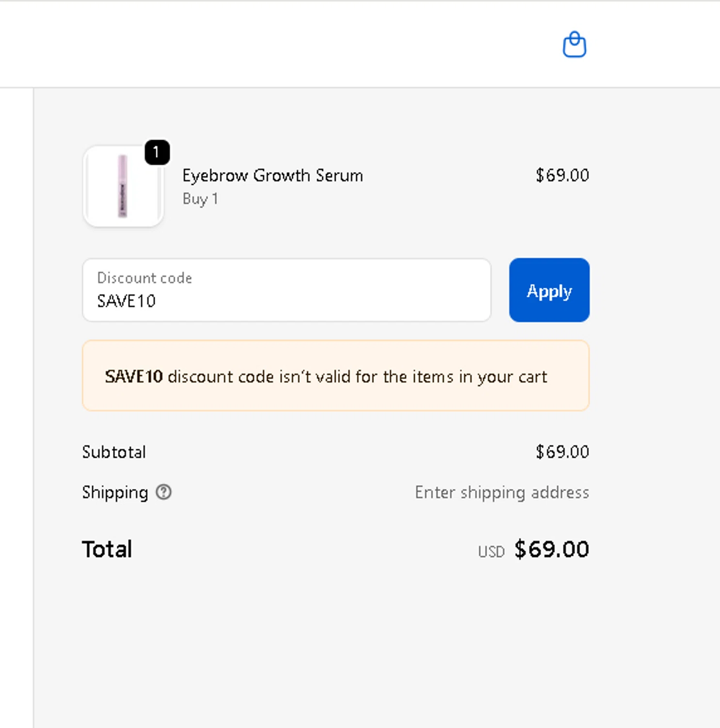Click the USD currency label

[491, 552]
